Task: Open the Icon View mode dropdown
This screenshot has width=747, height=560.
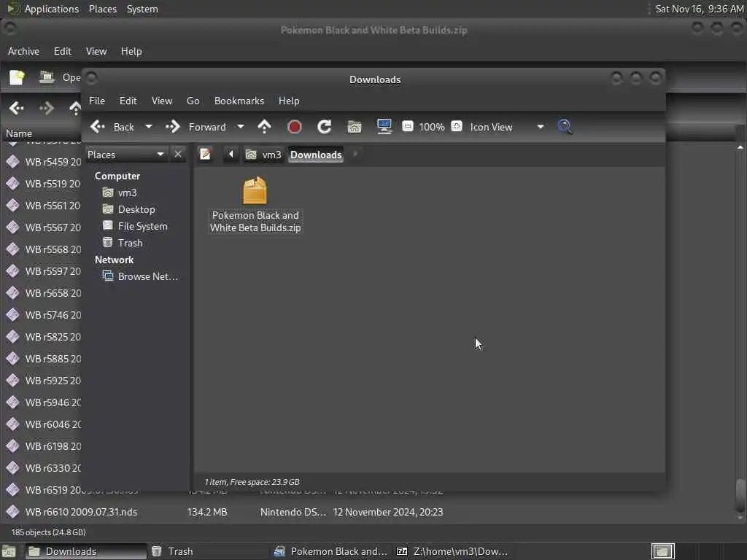Action: (x=507, y=127)
